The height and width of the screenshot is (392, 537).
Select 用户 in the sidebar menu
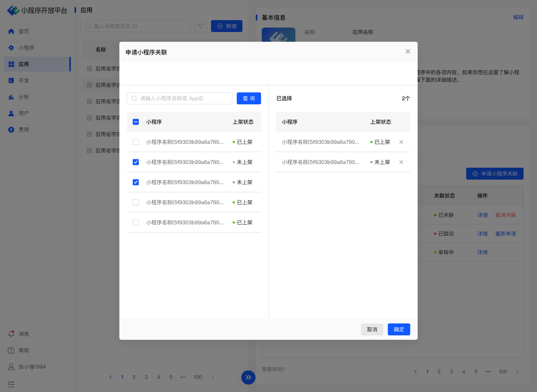(24, 114)
